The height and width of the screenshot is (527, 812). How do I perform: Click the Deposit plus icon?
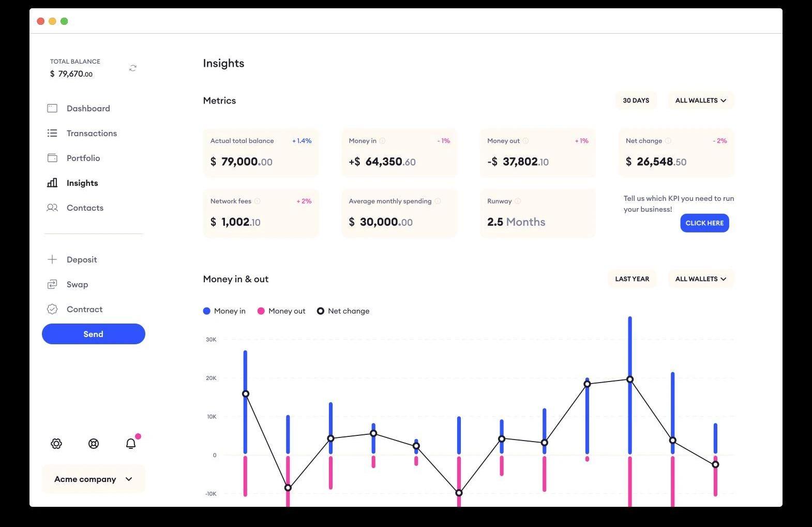point(52,259)
